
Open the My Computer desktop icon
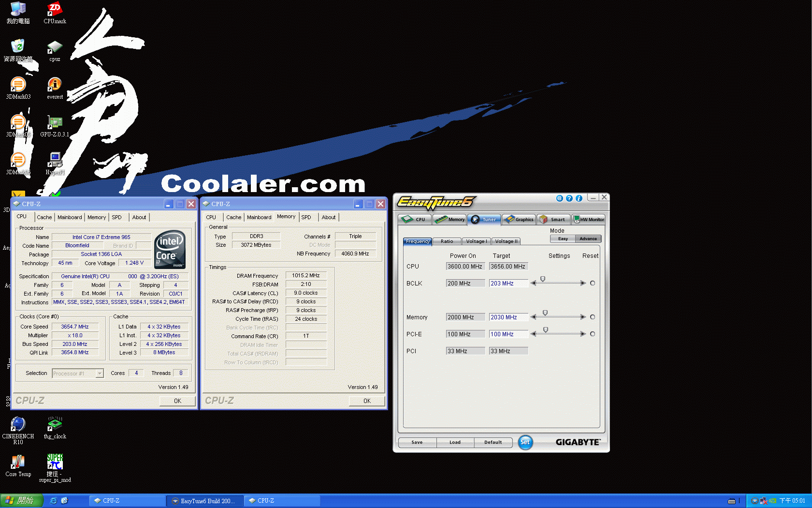[18, 13]
